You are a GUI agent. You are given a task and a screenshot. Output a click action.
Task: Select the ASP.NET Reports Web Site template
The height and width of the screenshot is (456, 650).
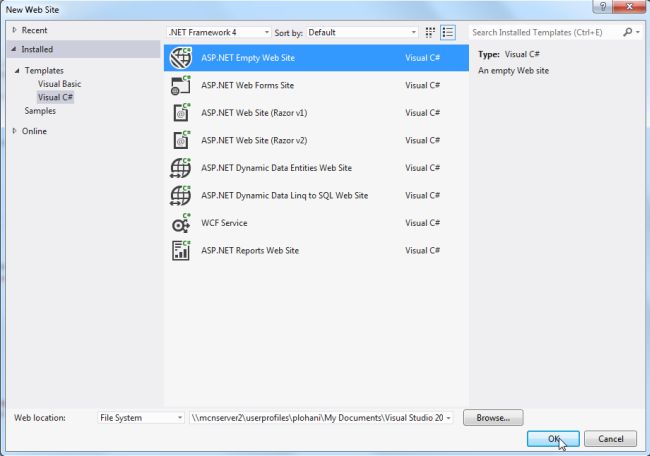tap(316, 250)
